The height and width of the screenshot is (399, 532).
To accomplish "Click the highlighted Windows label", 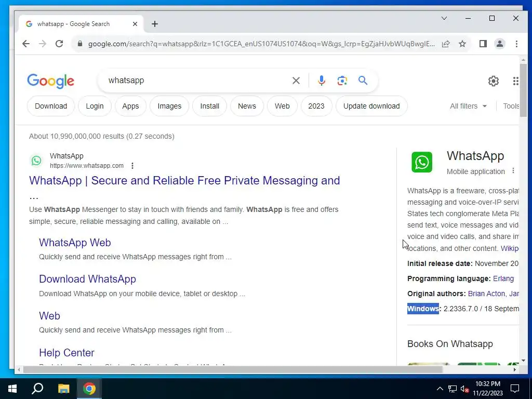I will coord(423,309).
